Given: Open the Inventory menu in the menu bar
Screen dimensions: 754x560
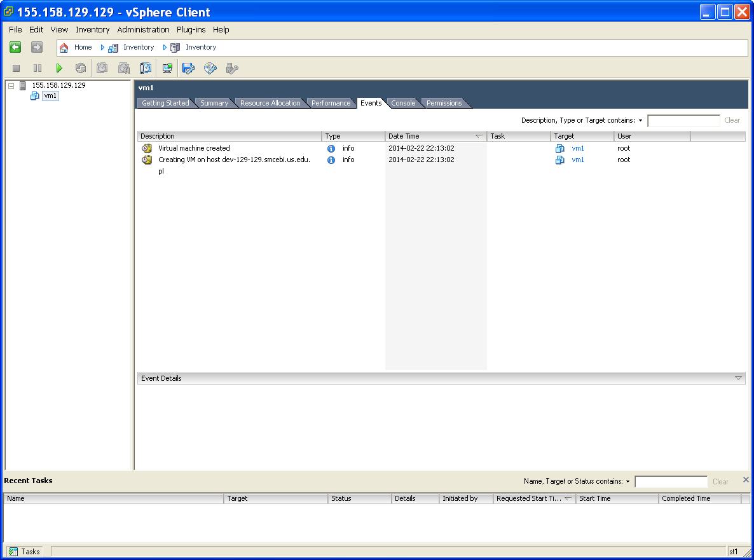Looking at the screenshot, I should [x=93, y=30].
